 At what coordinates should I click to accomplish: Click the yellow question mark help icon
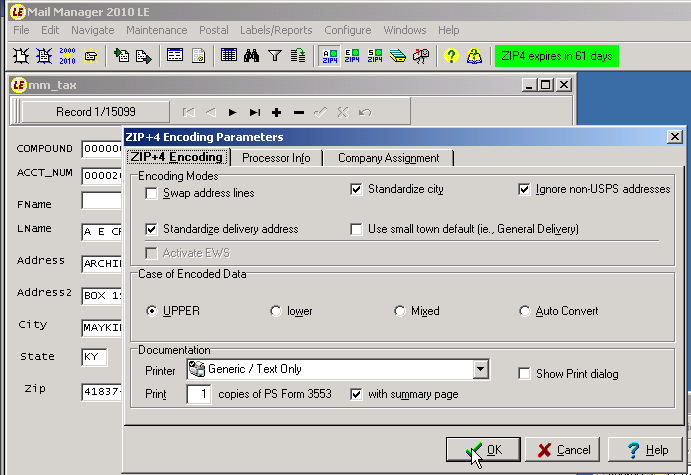click(451, 56)
